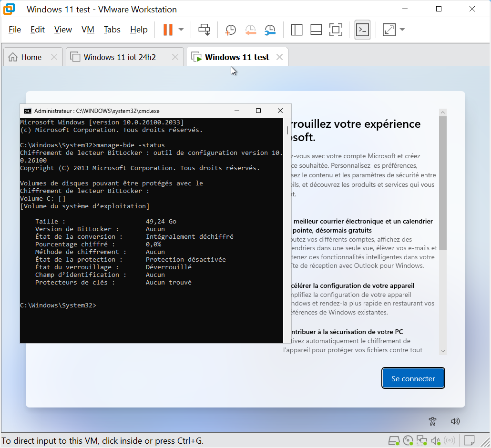491x448 pixels.
Task: Close the Windows 11 test tab
Action: tap(280, 57)
